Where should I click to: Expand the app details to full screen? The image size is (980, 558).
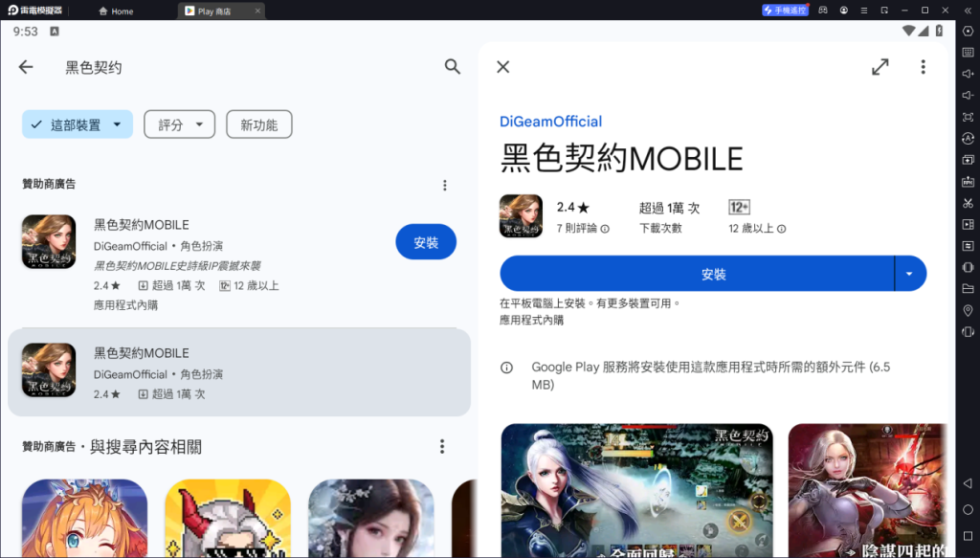pos(880,67)
